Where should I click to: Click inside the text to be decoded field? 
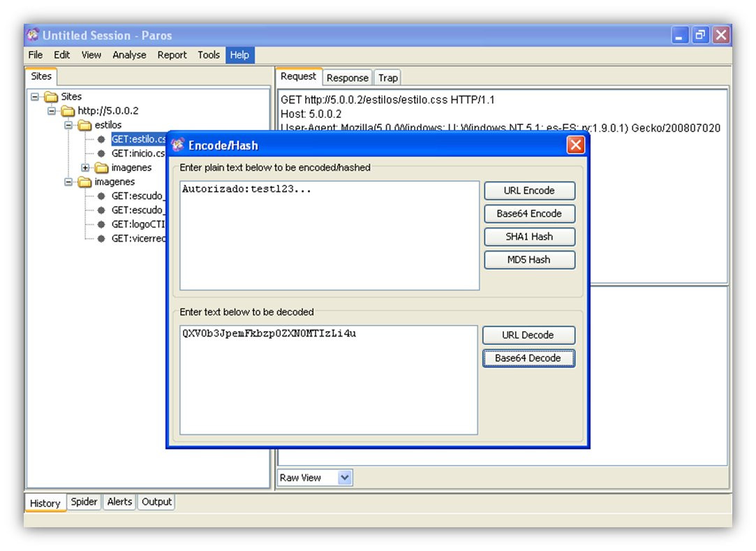point(329,380)
